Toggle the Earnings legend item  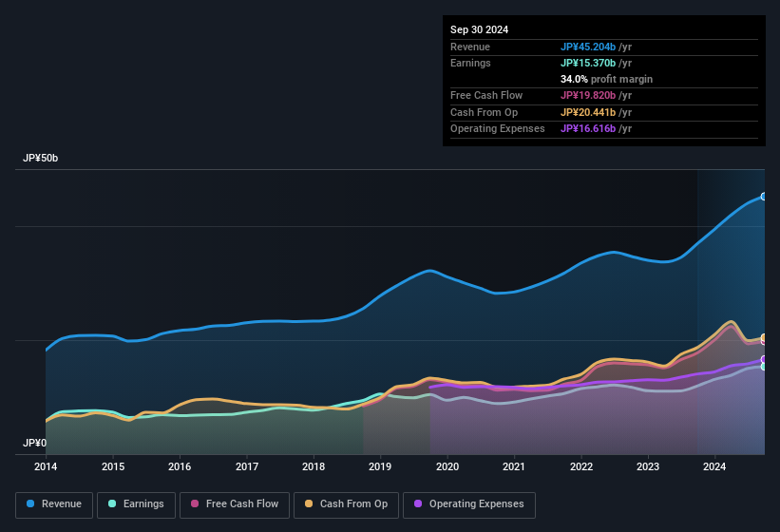pos(136,504)
